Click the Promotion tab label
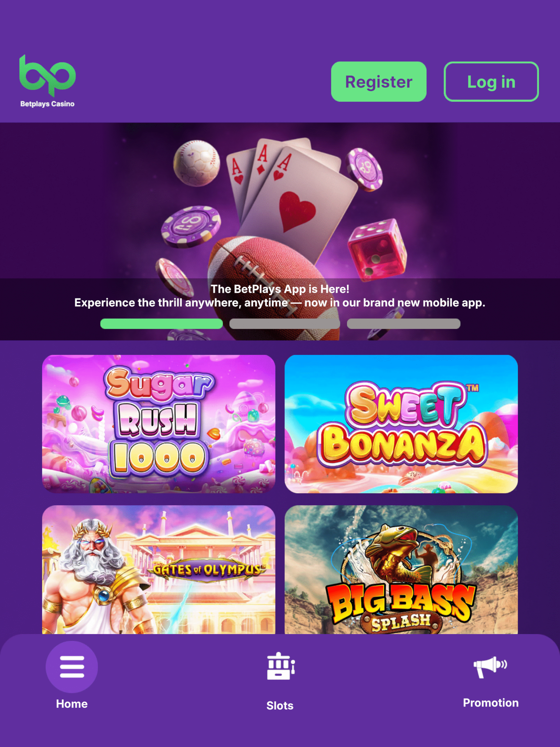This screenshot has width=560, height=747. click(x=491, y=703)
